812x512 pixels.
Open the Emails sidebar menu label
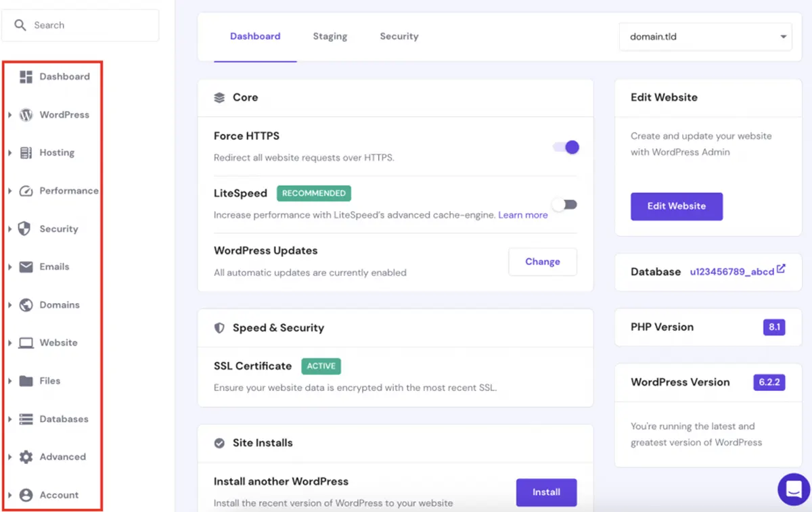pyautogui.click(x=54, y=267)
